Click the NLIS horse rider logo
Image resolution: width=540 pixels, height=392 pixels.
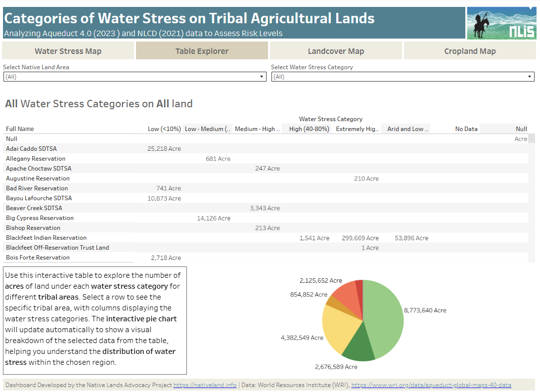(x=501, y=23)
